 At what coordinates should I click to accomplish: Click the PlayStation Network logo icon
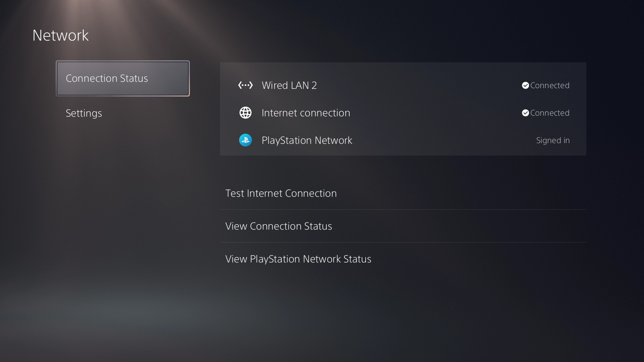click(245, 140)
